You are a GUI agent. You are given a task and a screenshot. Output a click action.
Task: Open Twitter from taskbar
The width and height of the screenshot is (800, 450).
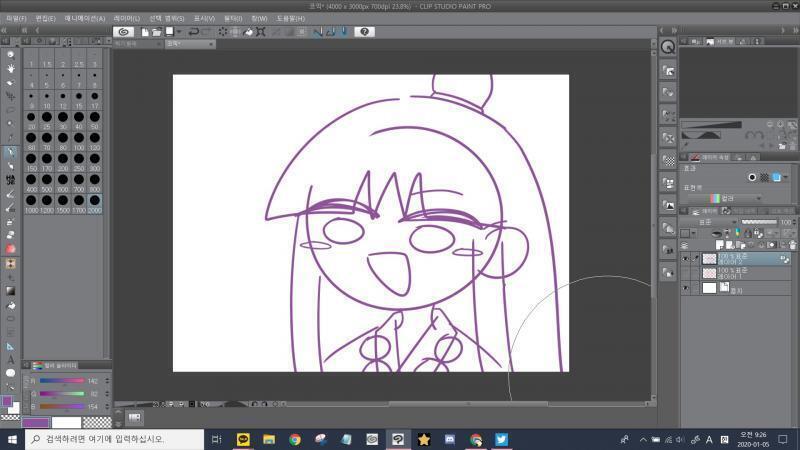point(501,439)
